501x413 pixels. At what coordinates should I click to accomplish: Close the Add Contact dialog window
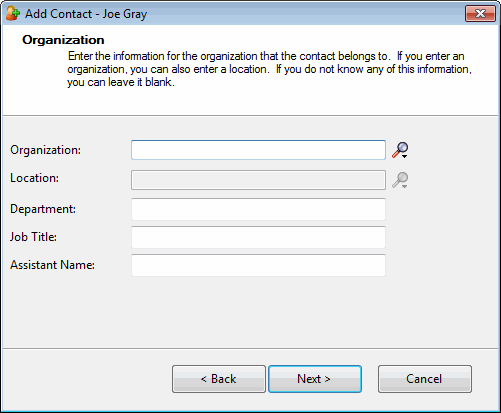(x=480, y=14)
